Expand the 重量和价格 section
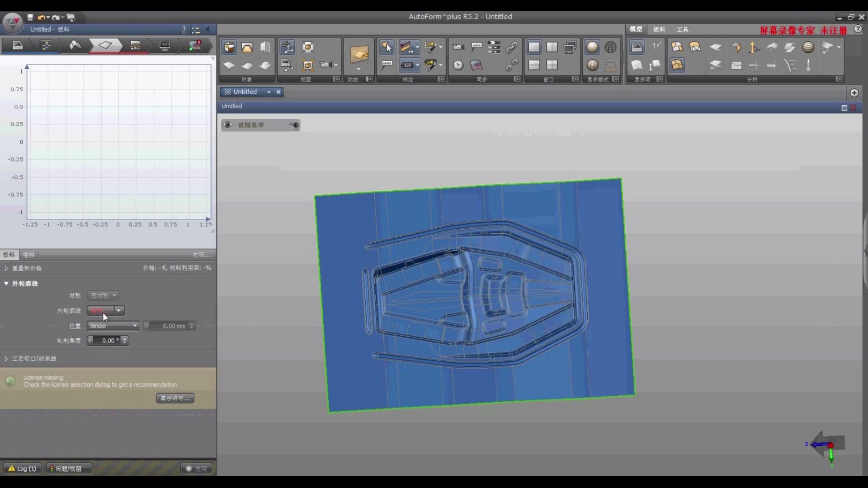The height and width of the screenshot is (488, 868). click(x=7, y=267)
